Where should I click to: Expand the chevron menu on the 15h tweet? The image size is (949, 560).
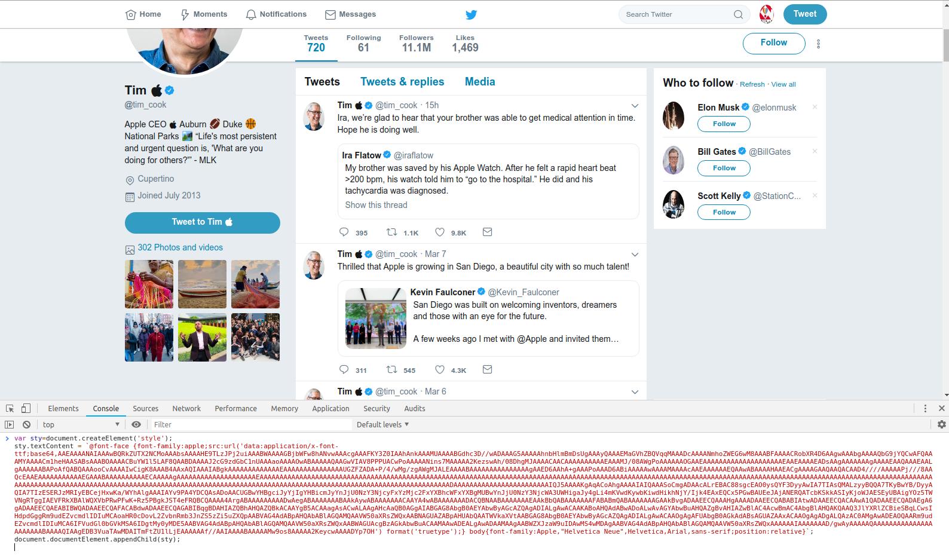point(635,106)
